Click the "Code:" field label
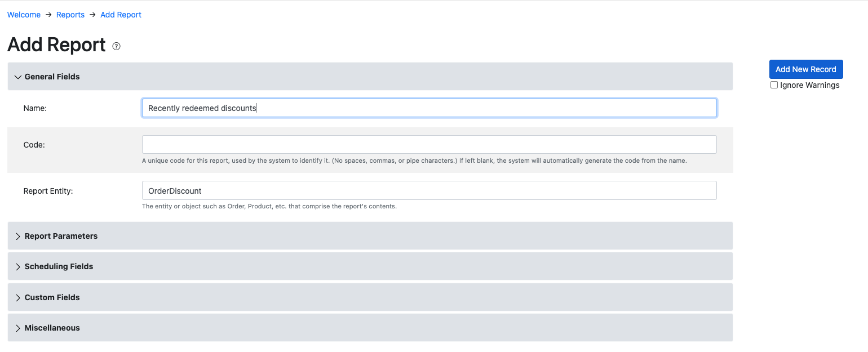The image size is (868, 352). tap(34, 145)
